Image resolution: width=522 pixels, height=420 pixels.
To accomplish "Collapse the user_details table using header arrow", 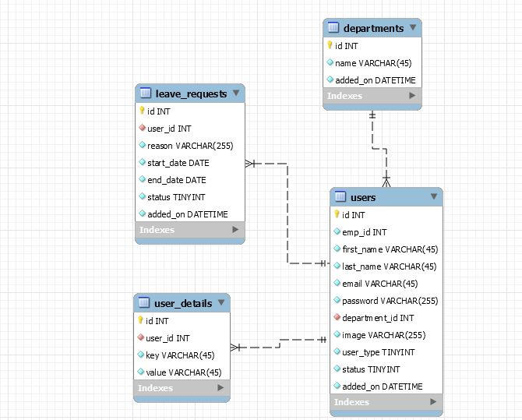I will pos(221,302).
